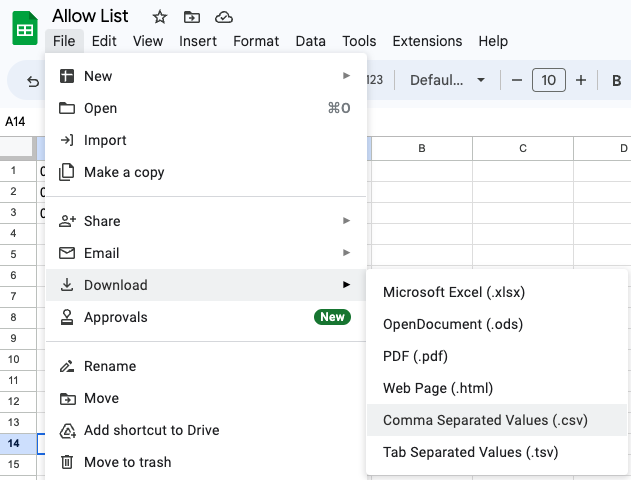Toggle bold formatting button
The width and height of the screenshot is (631, 480).
(x=616, y=81)
